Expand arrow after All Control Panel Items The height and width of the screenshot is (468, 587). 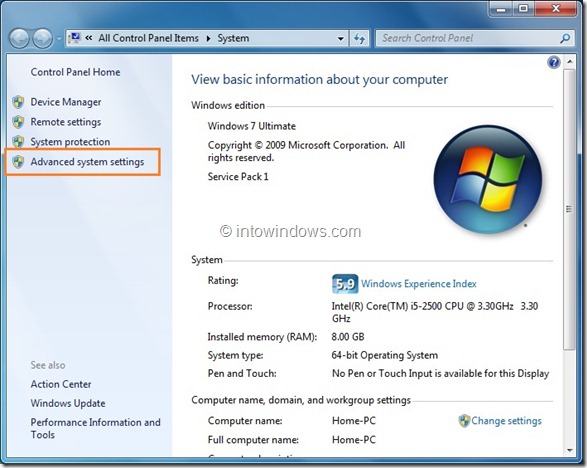pyautogui.click(x=209, y=39)
